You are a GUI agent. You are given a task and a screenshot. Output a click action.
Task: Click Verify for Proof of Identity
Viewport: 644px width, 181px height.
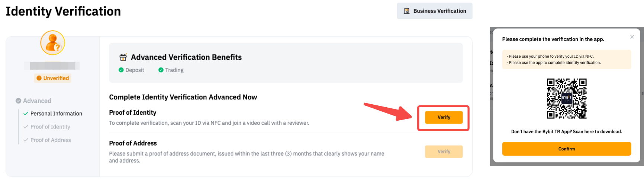click(444, 117)
